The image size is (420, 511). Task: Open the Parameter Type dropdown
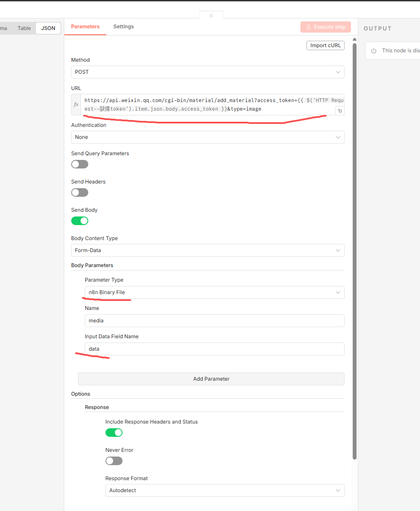coord(214,292)
